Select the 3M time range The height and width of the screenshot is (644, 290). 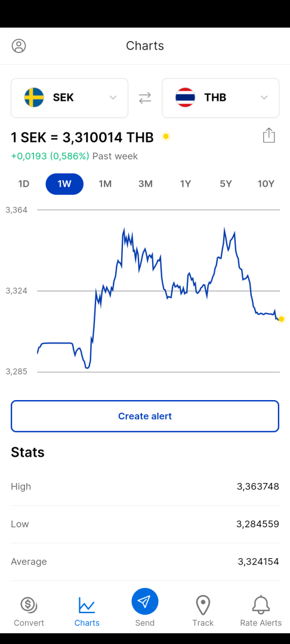[x=146, y=184]
